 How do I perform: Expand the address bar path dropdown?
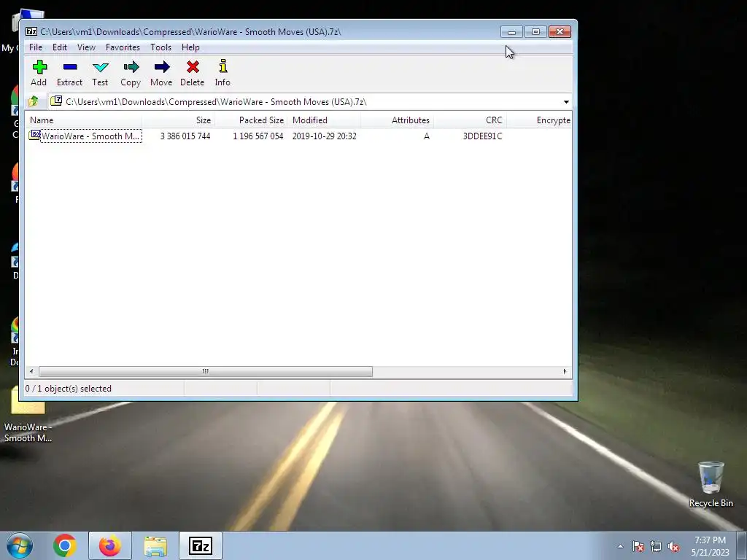coord(566,102)
